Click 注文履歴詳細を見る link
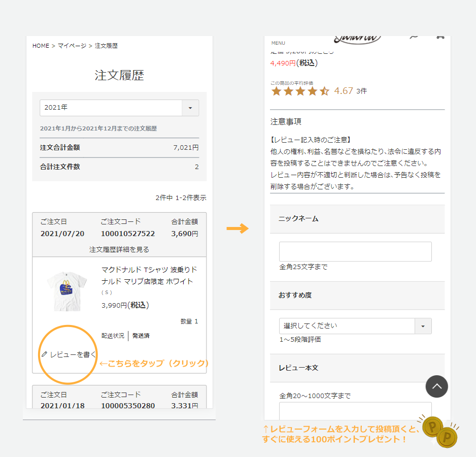476x457 pixels. [x=119, y=249]
